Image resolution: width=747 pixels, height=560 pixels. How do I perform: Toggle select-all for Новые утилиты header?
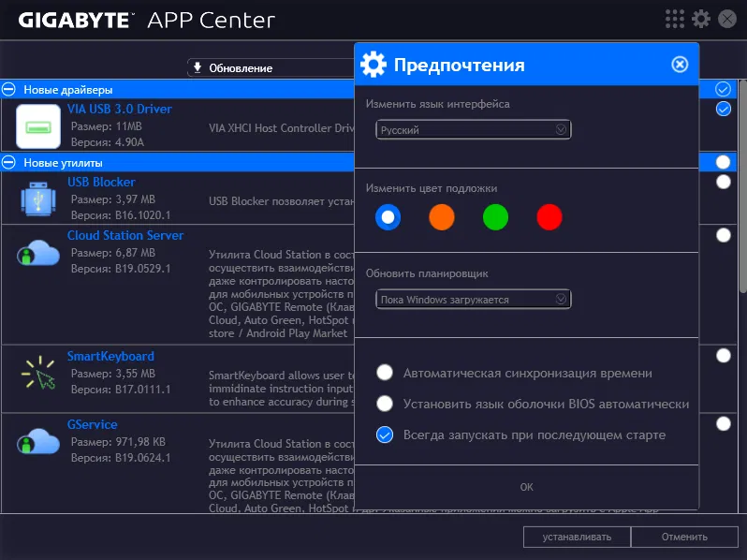[723, 163]
